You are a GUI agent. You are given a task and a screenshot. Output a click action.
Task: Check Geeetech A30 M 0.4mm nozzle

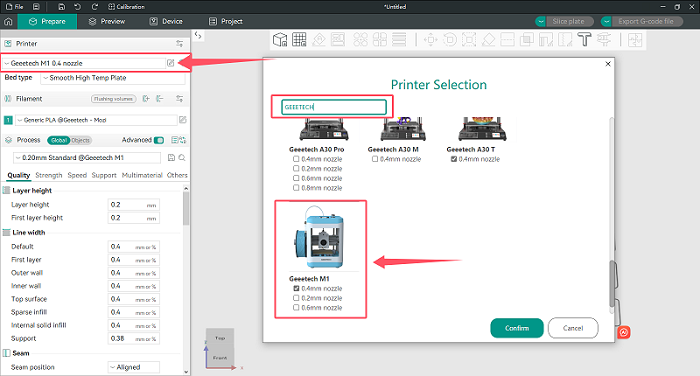click(375, 159)
